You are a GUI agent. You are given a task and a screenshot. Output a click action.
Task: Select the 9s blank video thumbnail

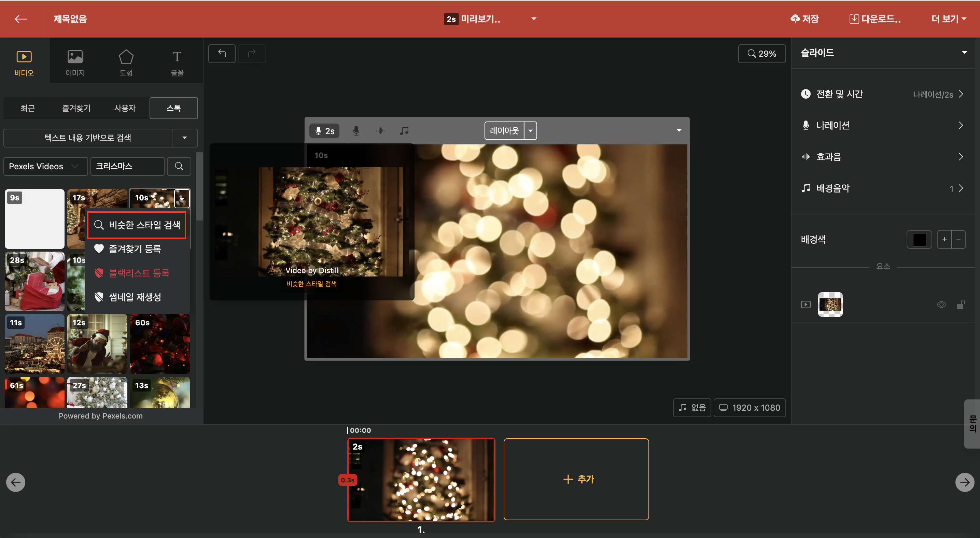tap(34, 218)
